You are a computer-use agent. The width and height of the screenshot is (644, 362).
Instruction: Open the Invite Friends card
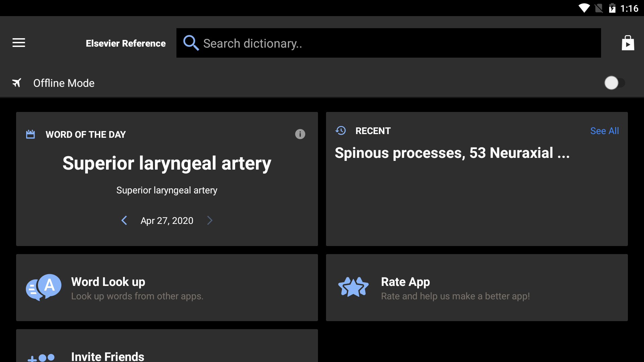tap(167, 346)
